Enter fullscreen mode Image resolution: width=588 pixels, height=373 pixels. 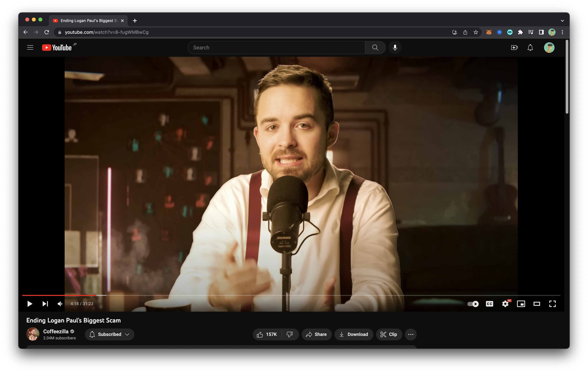point(552,304)
